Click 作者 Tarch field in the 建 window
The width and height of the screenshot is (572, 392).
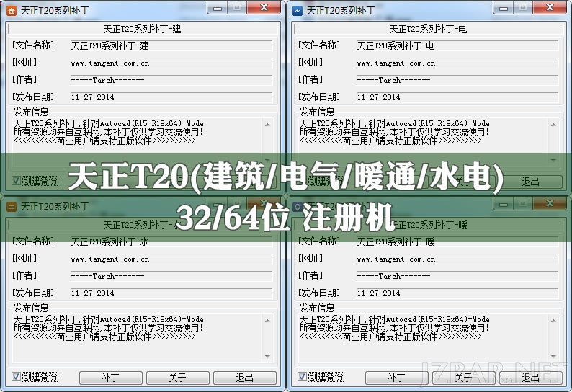[x=171, y=80]
